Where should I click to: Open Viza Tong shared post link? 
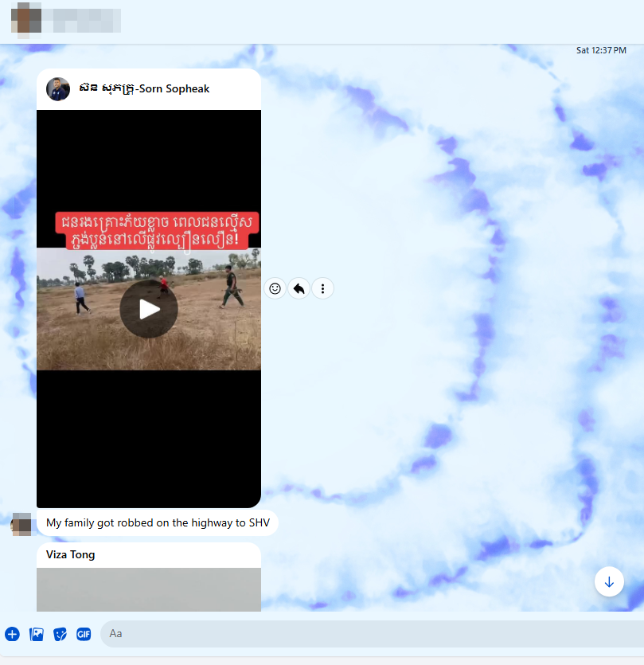pos(70,555)
